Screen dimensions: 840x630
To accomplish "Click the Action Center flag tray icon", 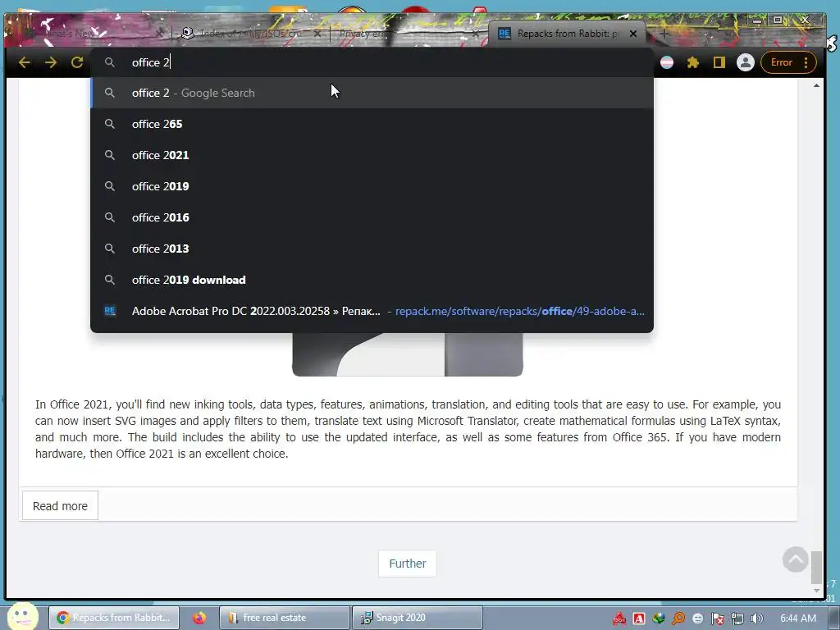I will 717,619.
